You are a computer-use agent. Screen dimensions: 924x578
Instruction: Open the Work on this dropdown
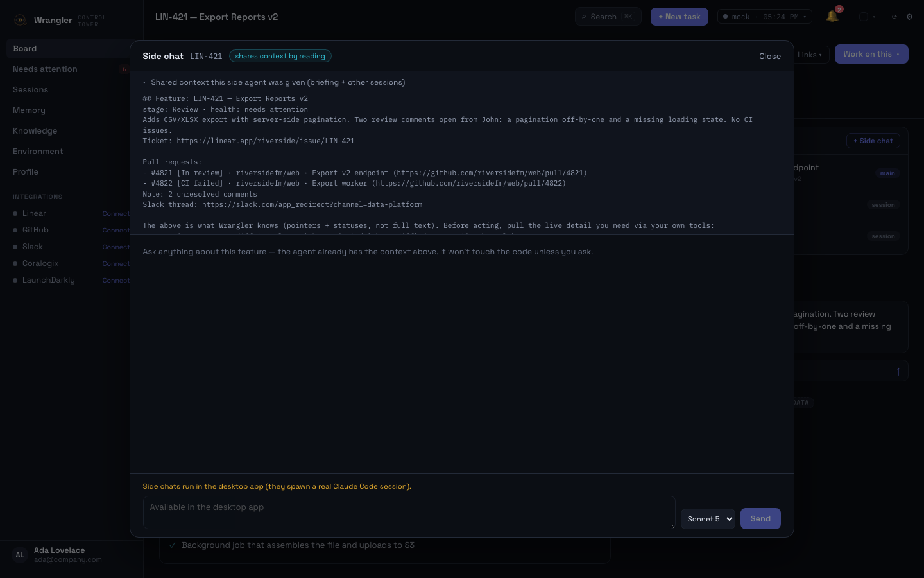(x=871, y=54)
